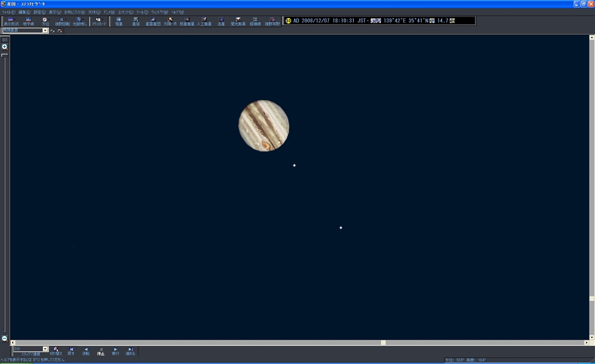Click the 視野回転 view rotation icon
Screen dimensions: 595x364
click(x=62, y=21)
